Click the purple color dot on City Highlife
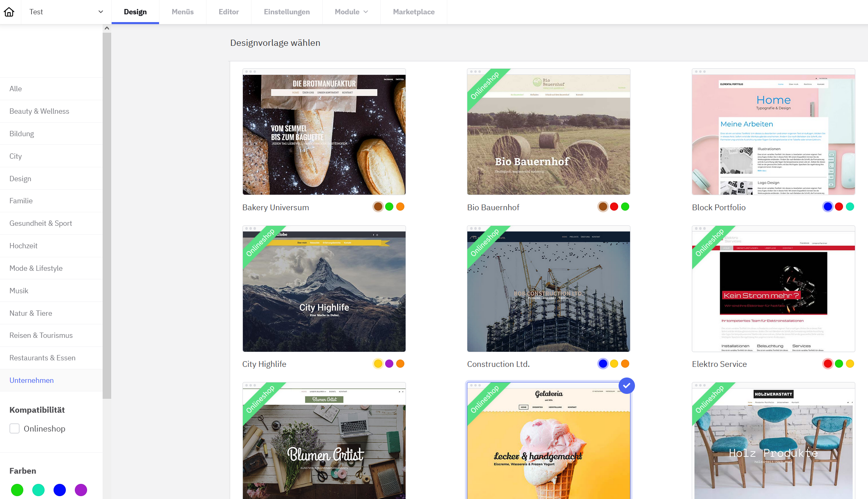868x499 pixels. pos(389,363)
